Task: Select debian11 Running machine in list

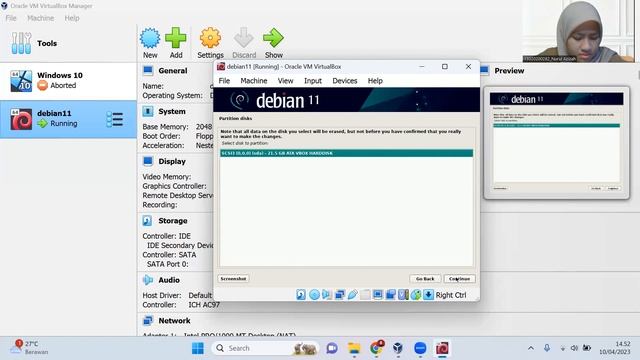Action: point(68,119)
